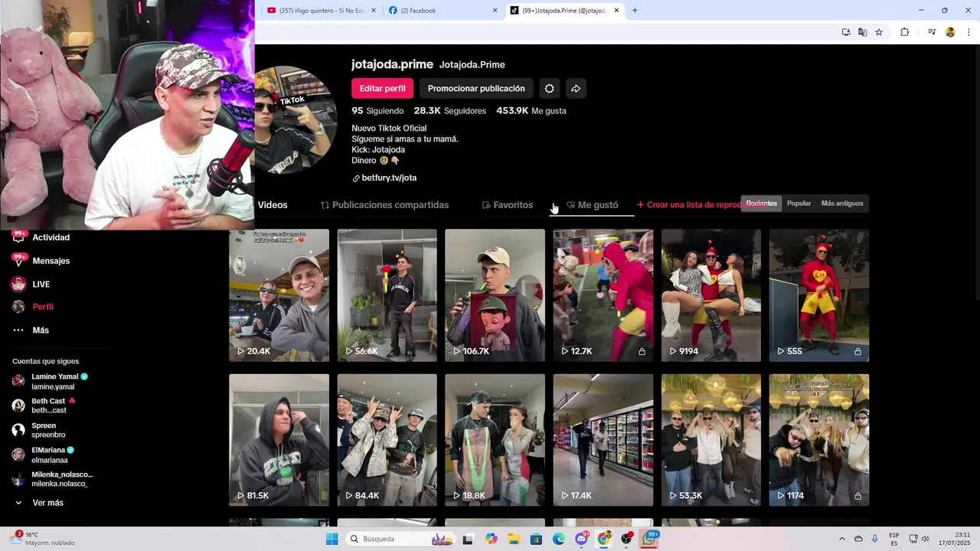Open Task View from the taskbar
This screenshot has height=551, width=980.
[468, 539]
